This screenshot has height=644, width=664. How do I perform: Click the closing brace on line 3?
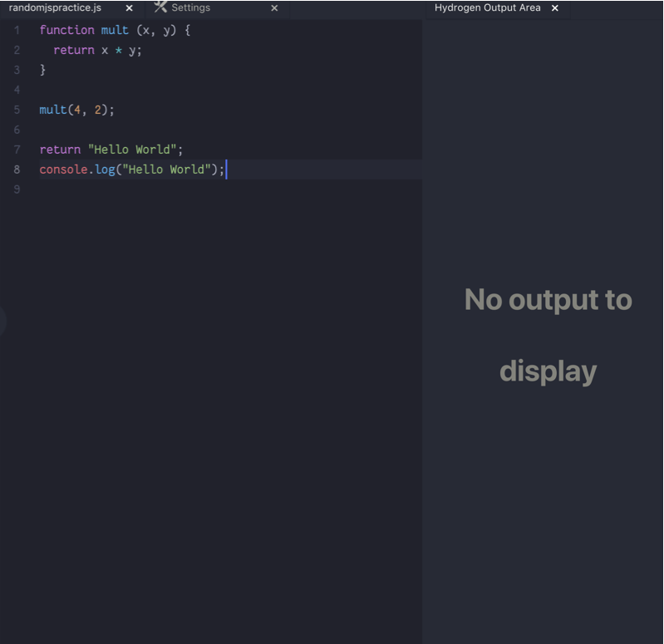tap(42, 70)
